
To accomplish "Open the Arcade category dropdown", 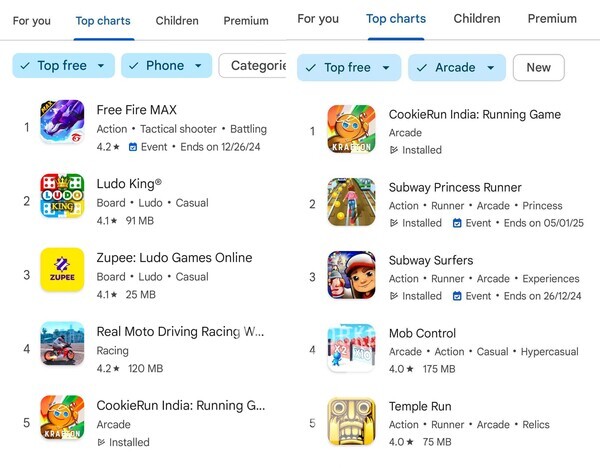I will click(456, 67).
